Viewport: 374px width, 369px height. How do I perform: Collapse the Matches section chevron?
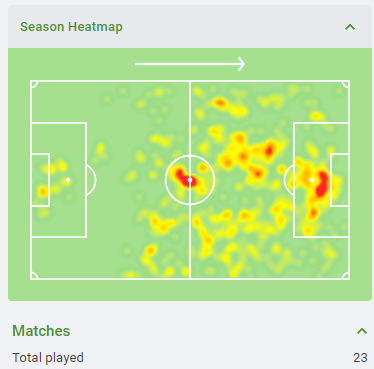(x=362, y=331)
